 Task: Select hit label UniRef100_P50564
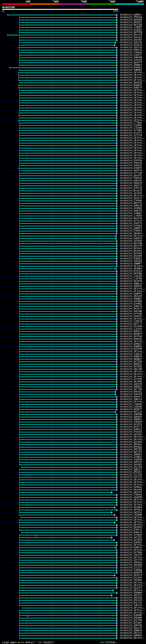[x=131, y=580]
